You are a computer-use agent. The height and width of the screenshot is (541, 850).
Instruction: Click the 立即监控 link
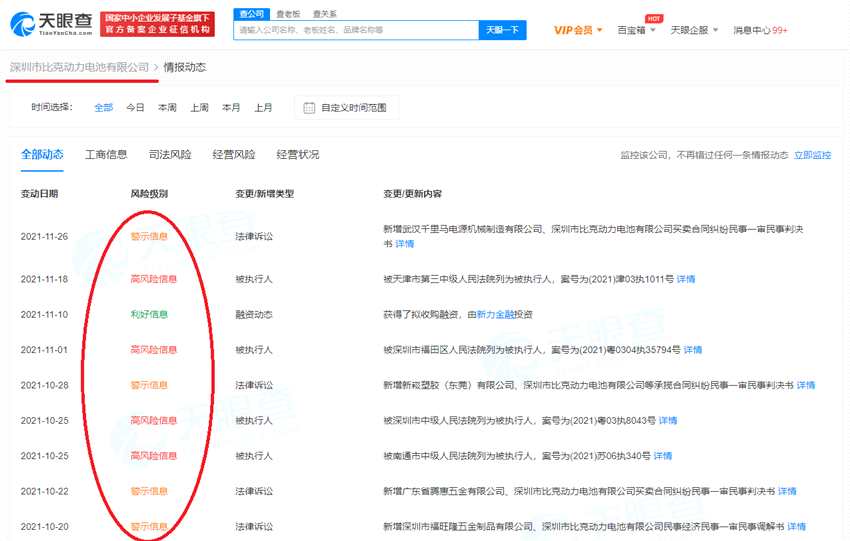pyautogui.click(x=812, y=155)
